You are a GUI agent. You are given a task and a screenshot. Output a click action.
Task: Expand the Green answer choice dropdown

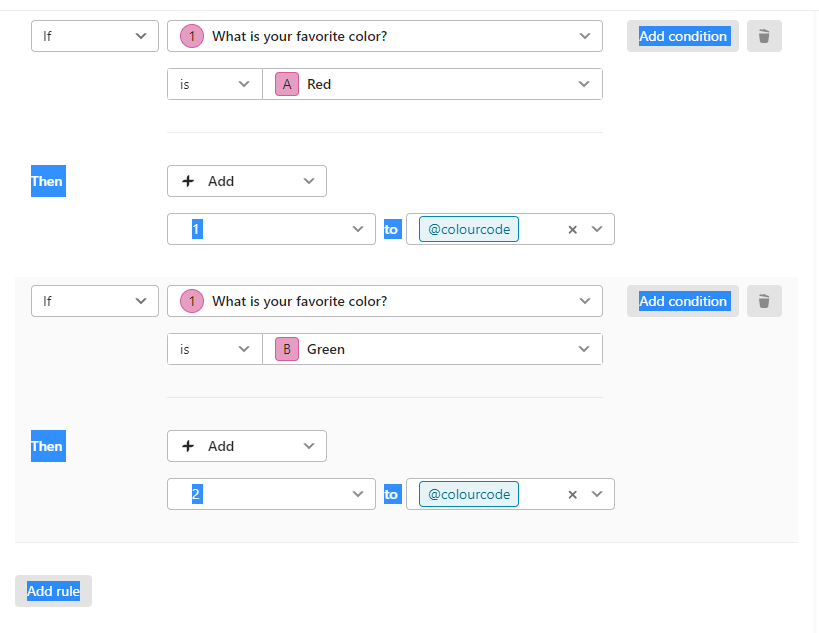[432, 349]
